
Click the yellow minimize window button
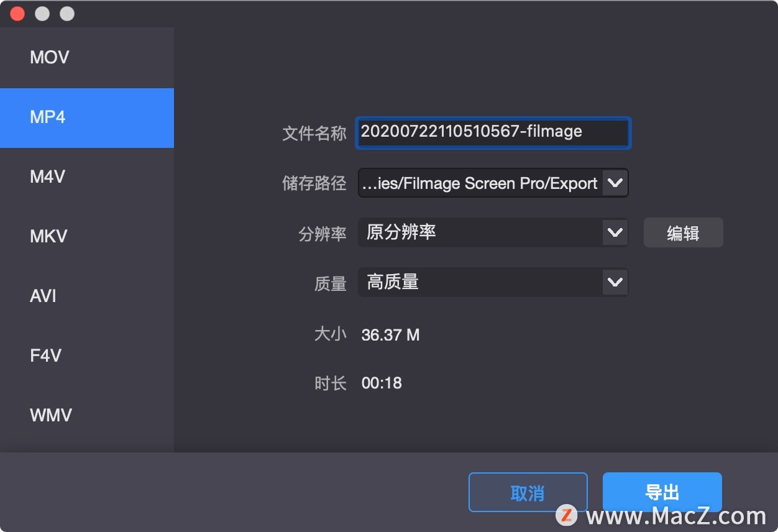42,14
